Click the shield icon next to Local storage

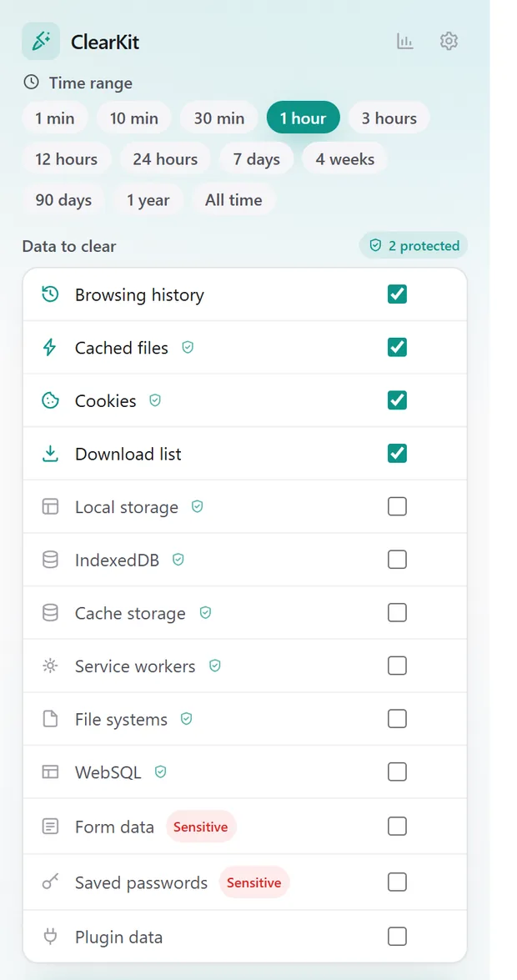point(197,507)
